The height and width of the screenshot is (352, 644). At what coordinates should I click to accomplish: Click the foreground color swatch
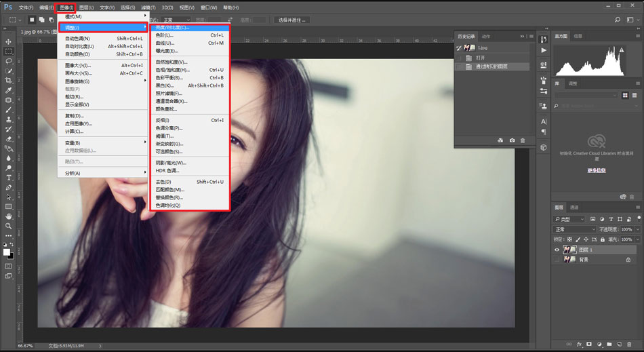coord(7,252)
